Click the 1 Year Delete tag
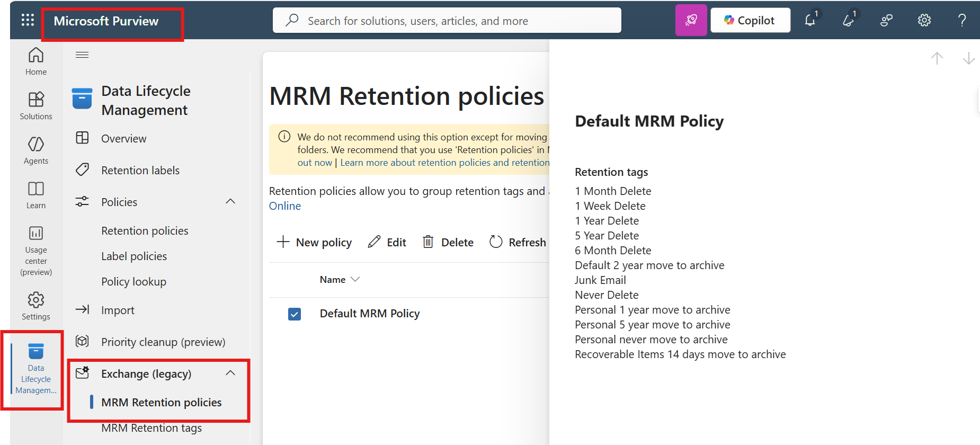The width and height of the screenshot is (980, 445). 607,221
